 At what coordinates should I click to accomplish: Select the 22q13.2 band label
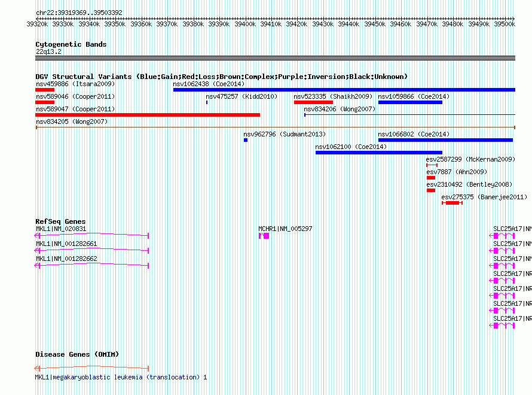[48, 51]
